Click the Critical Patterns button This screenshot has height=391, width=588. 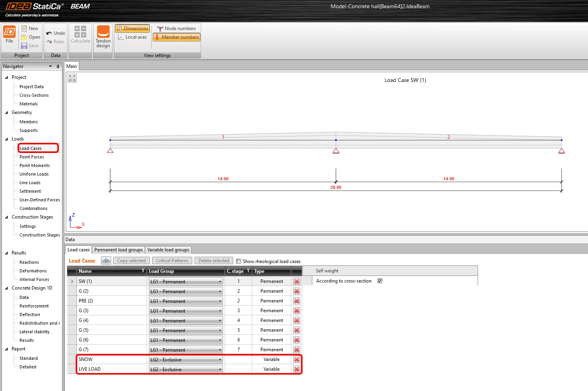(x=172, y=261)
